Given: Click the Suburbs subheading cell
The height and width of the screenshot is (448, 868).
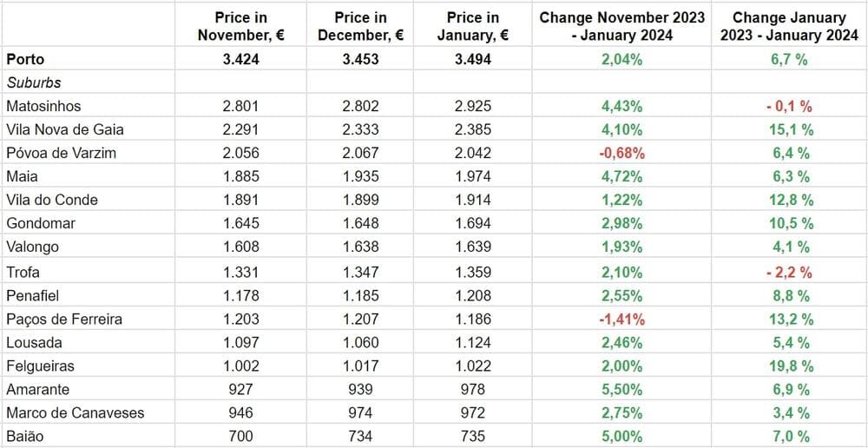Looking at the screenshot, I should [33, 82].
